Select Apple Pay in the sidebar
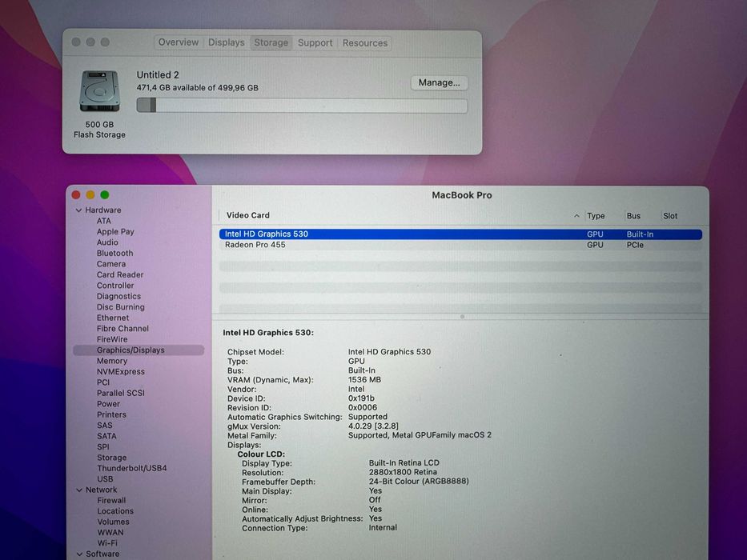The height and width of the screenshot is (560, 747). [115, 232]
